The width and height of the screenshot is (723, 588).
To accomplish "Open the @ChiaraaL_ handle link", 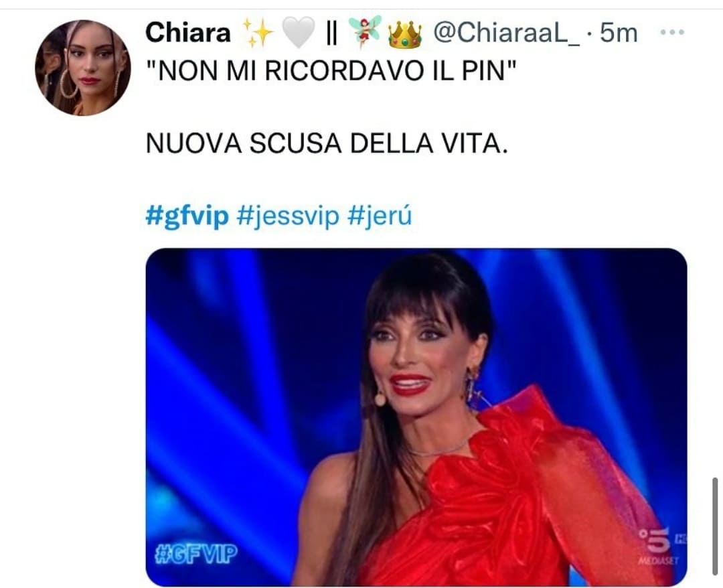I will point(507,33).
